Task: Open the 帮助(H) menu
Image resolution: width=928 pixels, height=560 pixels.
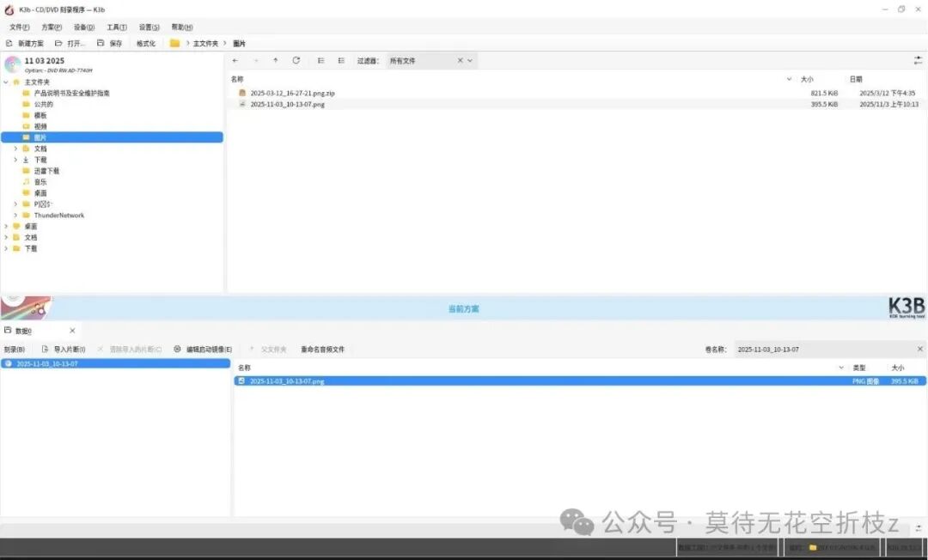Action: coord(181,27)
